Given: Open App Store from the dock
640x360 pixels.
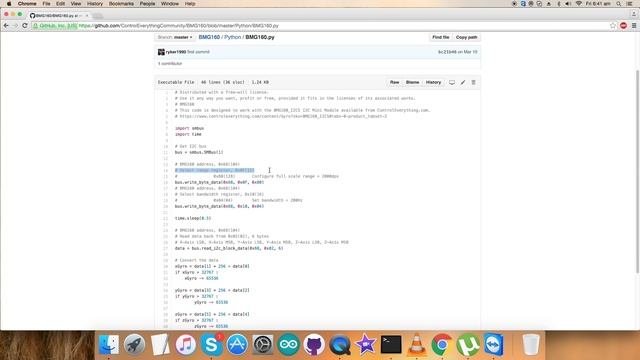Looking at the screenshot, I should (x=237, y=344).
